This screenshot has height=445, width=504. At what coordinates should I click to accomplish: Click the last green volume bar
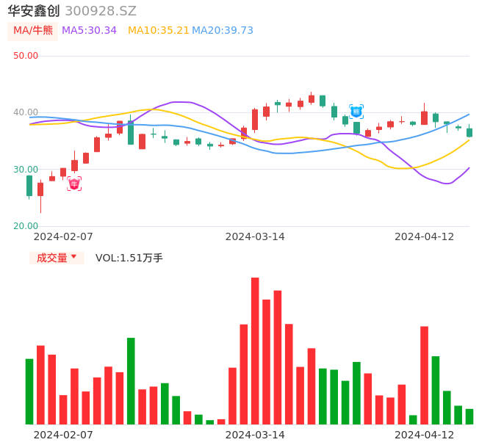tap(469, 416)
